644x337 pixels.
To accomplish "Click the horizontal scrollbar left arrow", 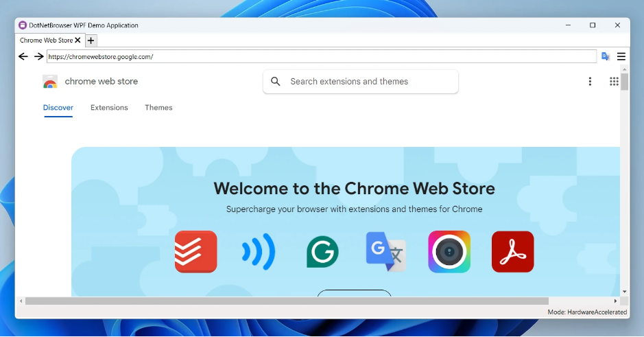I will pyautogui.click(x=21, y=301).
